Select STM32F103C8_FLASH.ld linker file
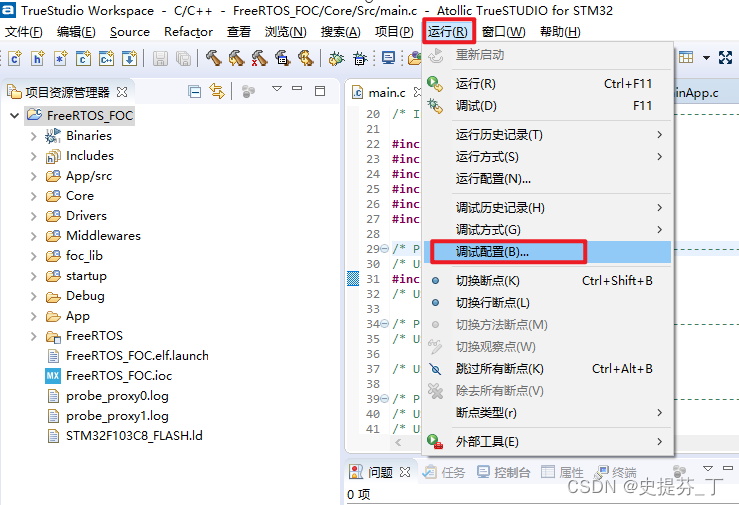Image resolution: width=739 pixels, height=505 pixels. coord(125,436)
